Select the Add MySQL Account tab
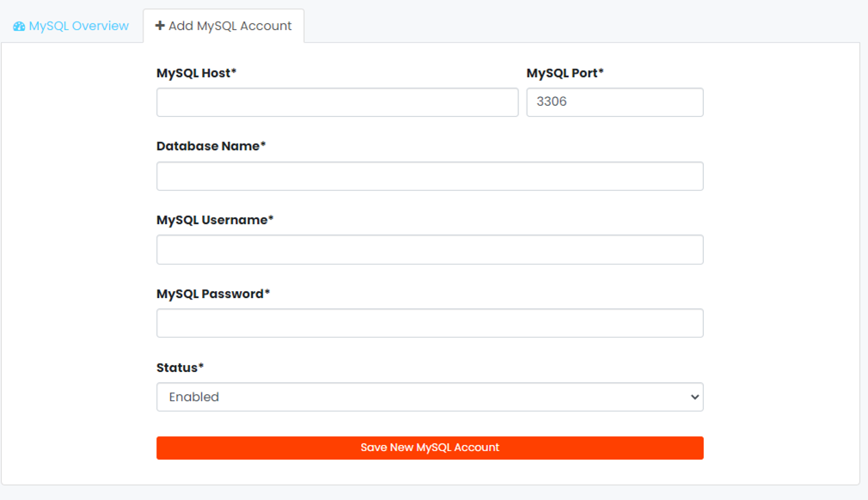868x500 pixels. (x=223, y=26)
